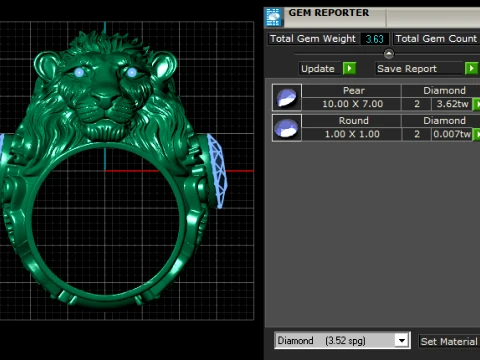Screen dimensions: 480x360
Task: Select the Pear gem thumbnail
Action: click(x=287, y=97)
